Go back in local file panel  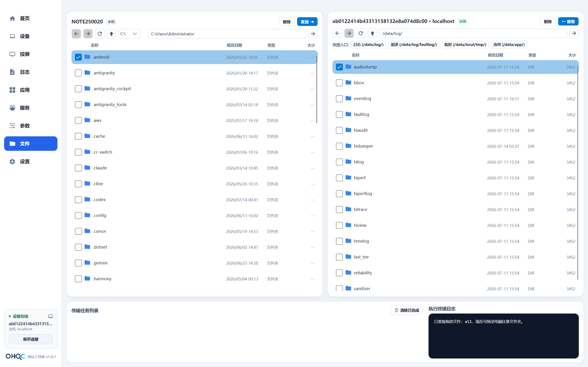coord(76,34)
